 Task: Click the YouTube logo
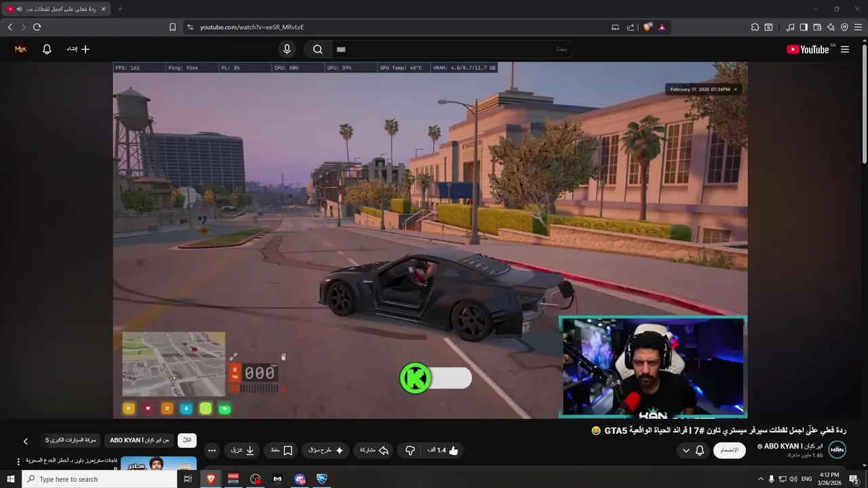[x=808, y=49]
